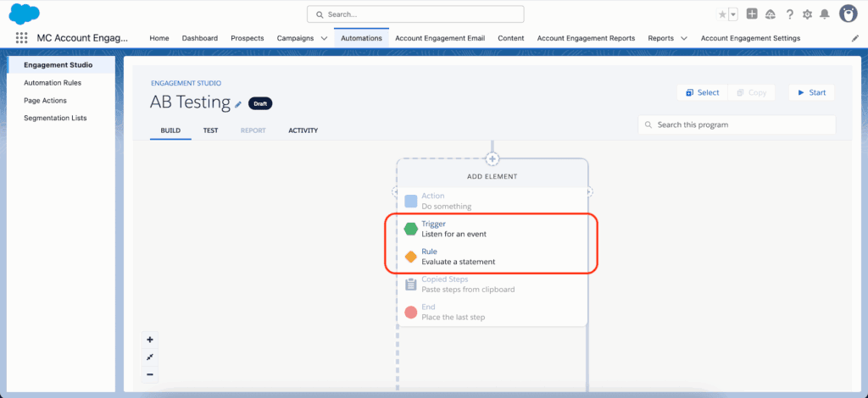Click the plus node above ADD ELEMENT
The image size is (868, 398).
[x=492, y=159]
